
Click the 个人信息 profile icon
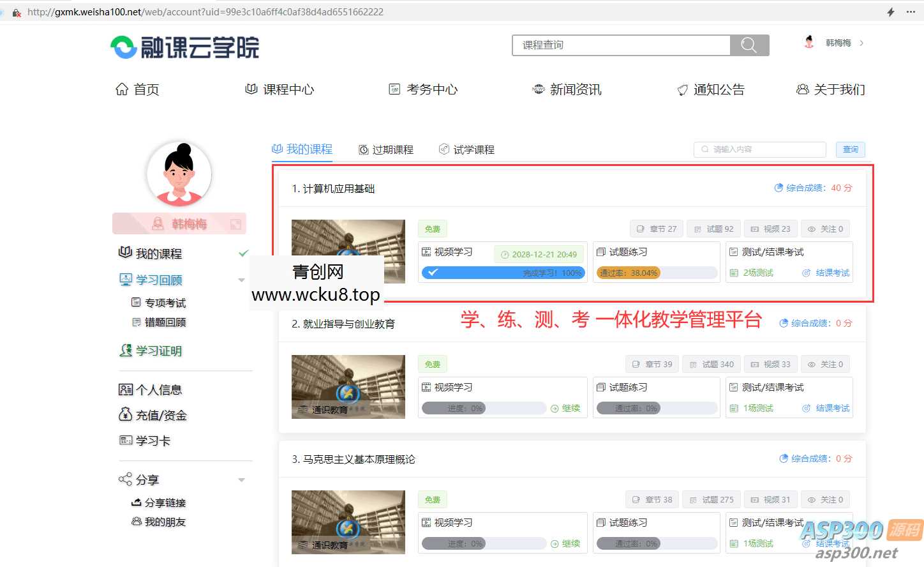point(127,389)
